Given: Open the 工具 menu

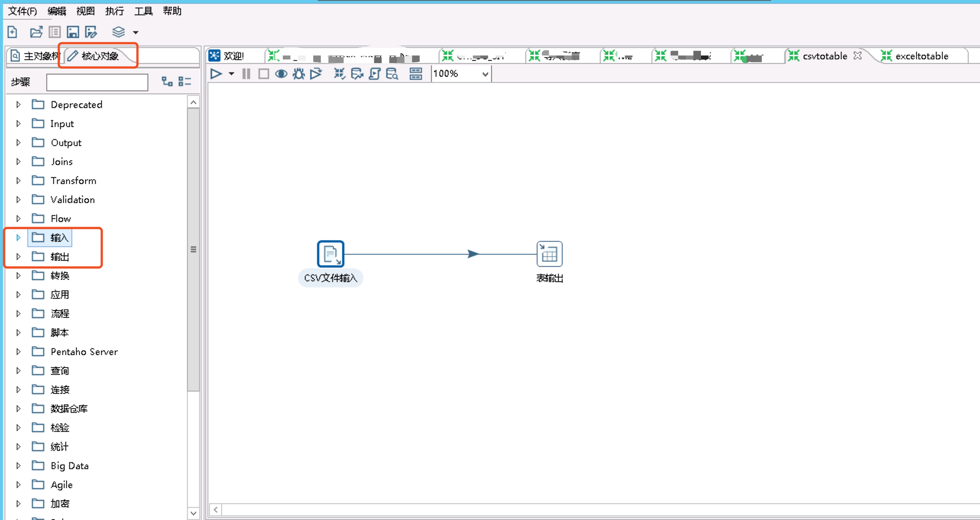Looking at the screenshot, I should [x=143, y=11].
